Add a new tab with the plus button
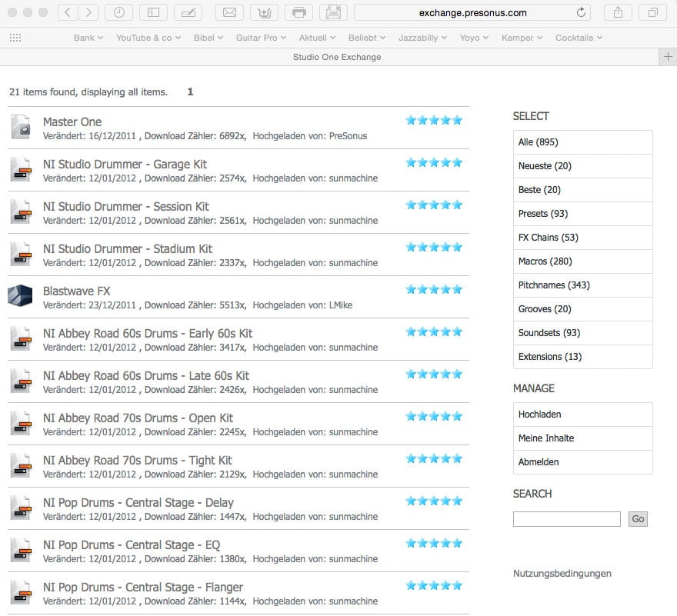677x616 pixels. click(x=668, y=57)
